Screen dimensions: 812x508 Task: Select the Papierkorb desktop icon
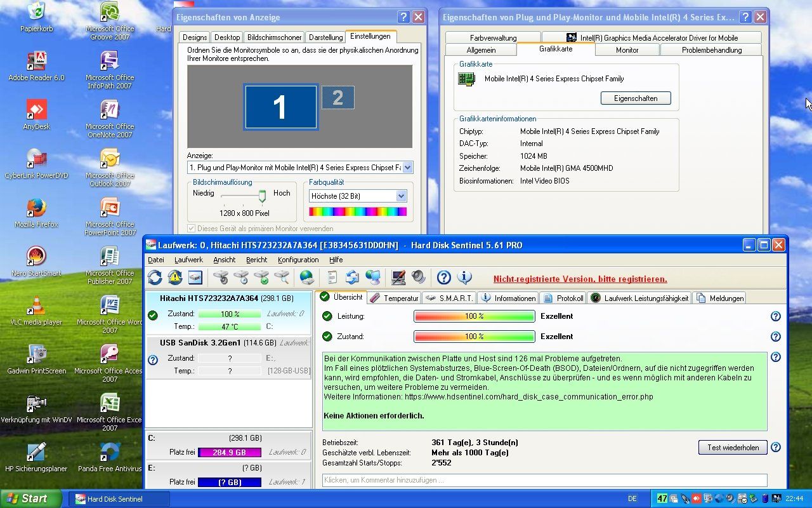36,17
